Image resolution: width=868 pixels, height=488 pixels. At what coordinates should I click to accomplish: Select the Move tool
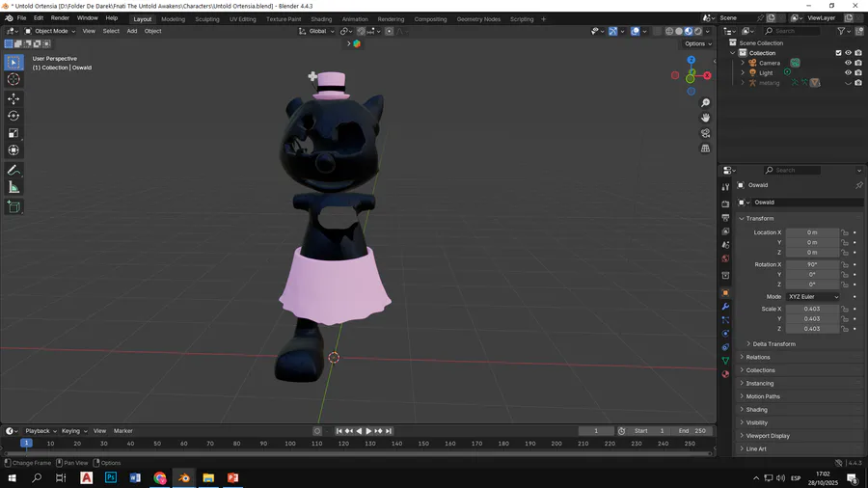(x=14, y=99)
